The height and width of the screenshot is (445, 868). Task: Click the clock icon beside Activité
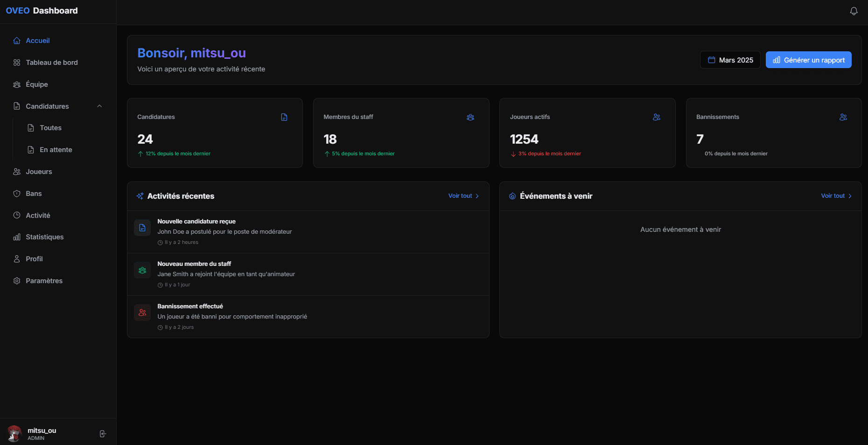click(17, 216)
